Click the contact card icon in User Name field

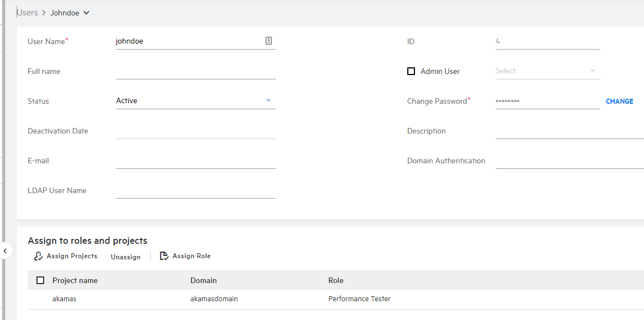[269, 41]
